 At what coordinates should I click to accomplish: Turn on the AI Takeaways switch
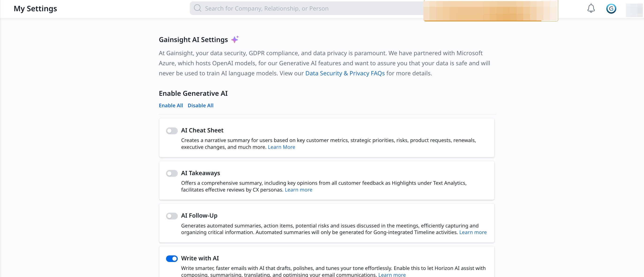(x=172, y=173)
